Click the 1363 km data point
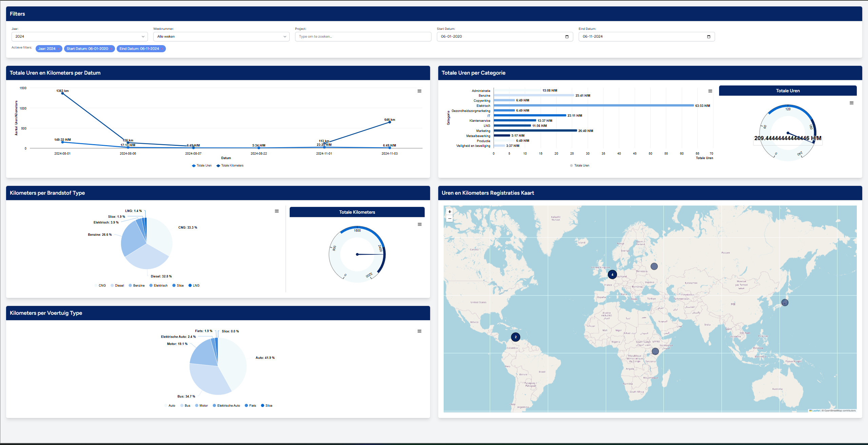Screen dimensions: 868x445 tap(62, 93)
